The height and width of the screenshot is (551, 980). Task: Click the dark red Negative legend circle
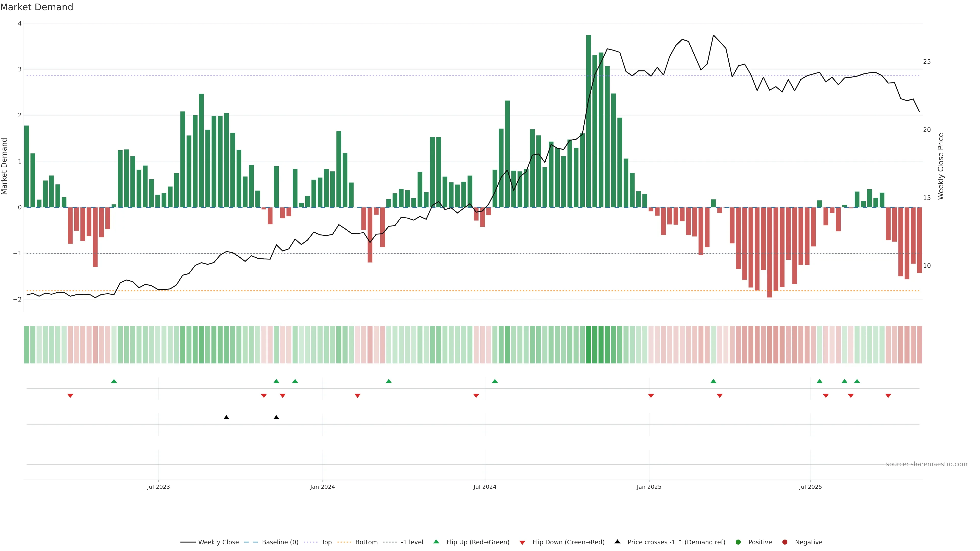(x=785, y=542)
